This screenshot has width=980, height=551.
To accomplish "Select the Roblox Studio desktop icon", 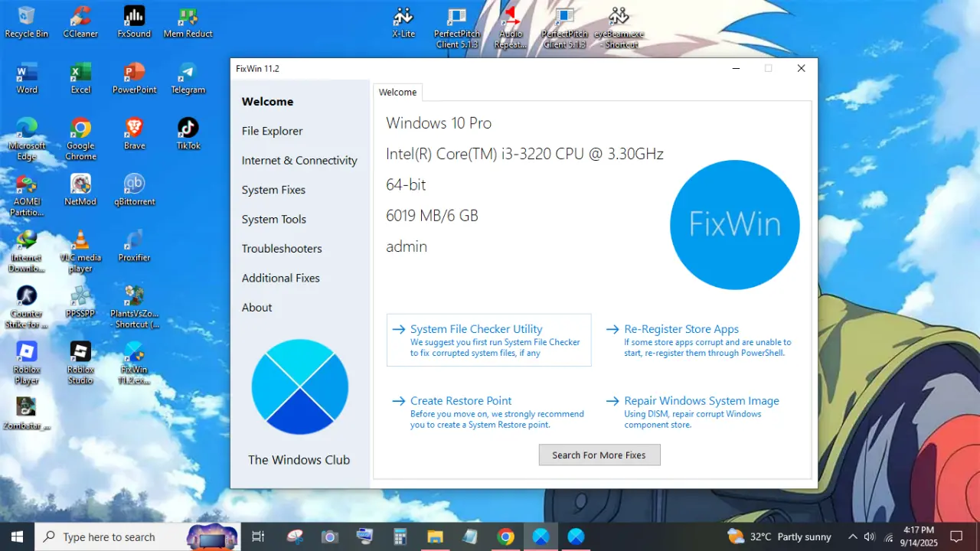I will coord(80,363).
